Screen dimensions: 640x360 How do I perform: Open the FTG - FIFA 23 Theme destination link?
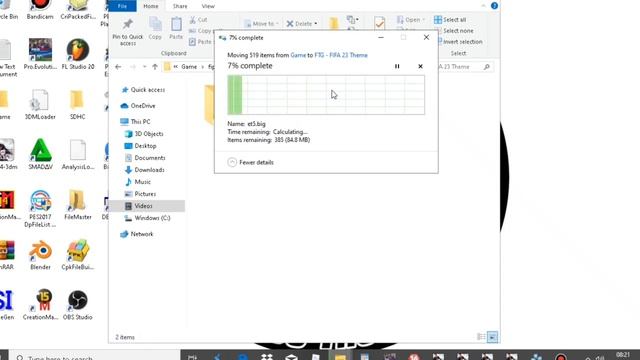(341, 55)
